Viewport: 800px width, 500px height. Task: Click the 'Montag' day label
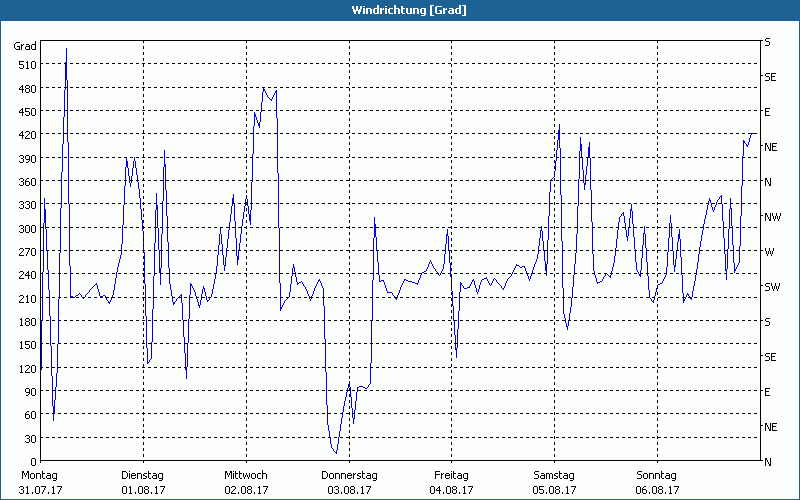pos(39,476)
